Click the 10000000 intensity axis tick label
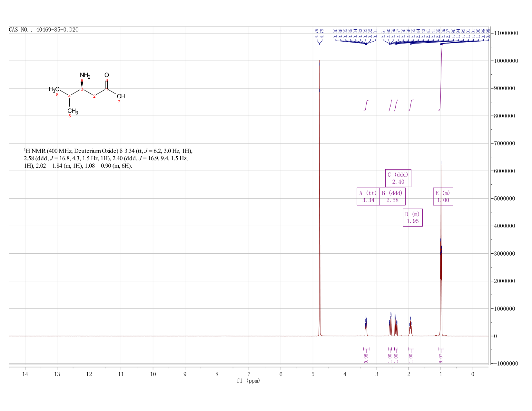Viewport: 532px width, 411px height. point(506,61)
